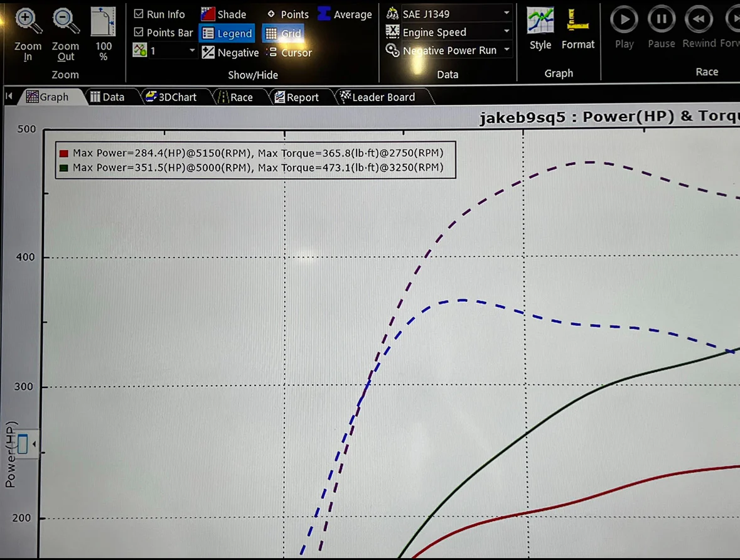This screenshot has height=560, width=740.
Task: Uncheck the Run Info checkbox
Action: [139, 14]
